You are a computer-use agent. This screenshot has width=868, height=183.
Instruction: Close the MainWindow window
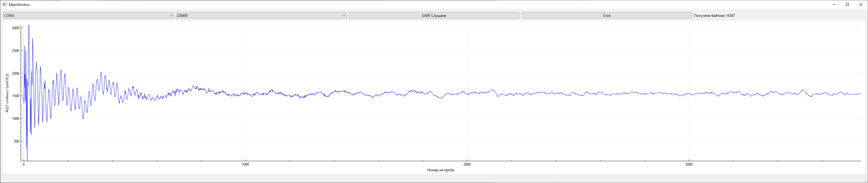pos(861,5)
